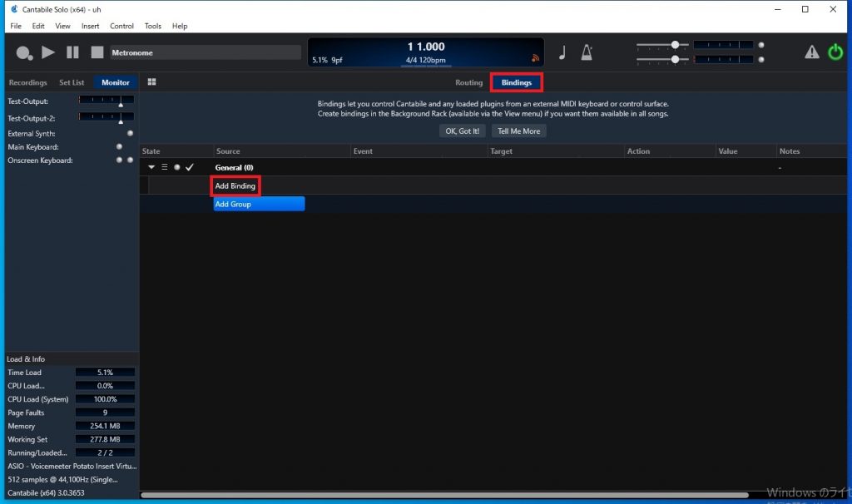This screenshot has width=852, height=504.
Task: Collapse the General group with its triangle
Action: [x=151, y=167]
